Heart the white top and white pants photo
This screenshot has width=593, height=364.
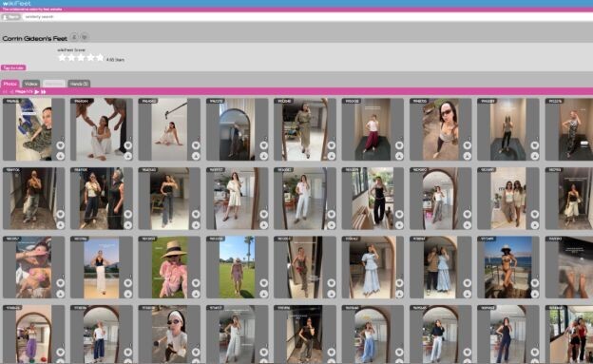pos(332,214)
